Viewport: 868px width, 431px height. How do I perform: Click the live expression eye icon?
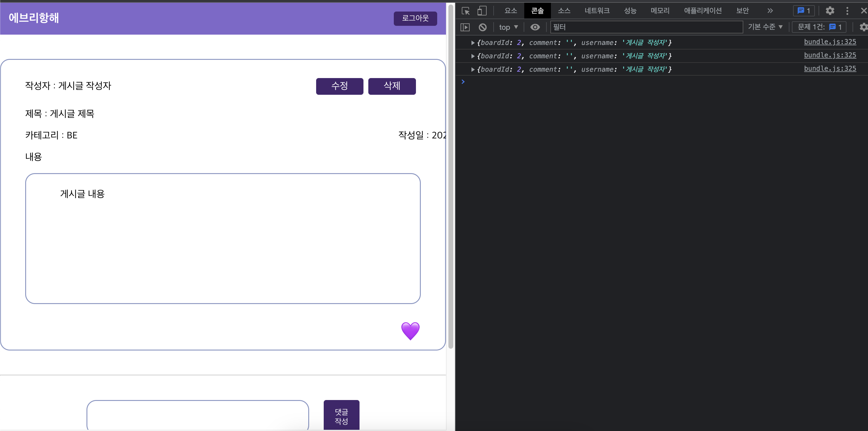point(535,27)
